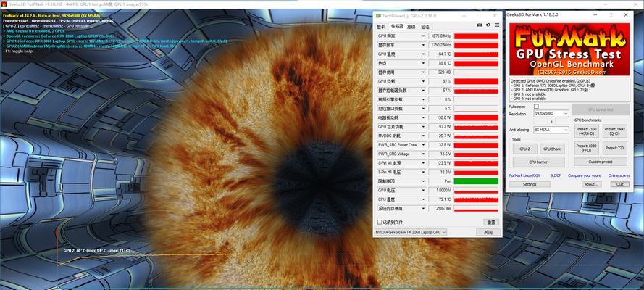Open the FurMark Resolution 1920x1080 dropdown
Screen dimensions: 644x290
click(551, 113)
